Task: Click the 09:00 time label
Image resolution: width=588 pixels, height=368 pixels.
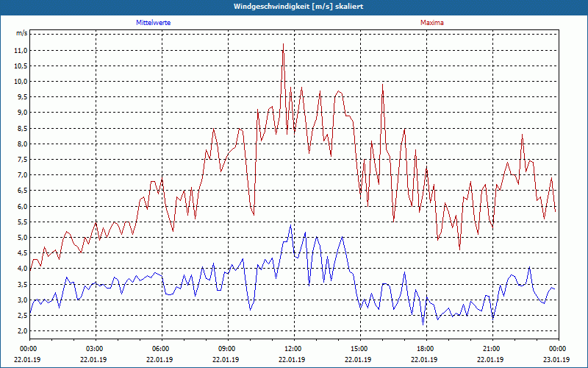Action: click(226, 349)
